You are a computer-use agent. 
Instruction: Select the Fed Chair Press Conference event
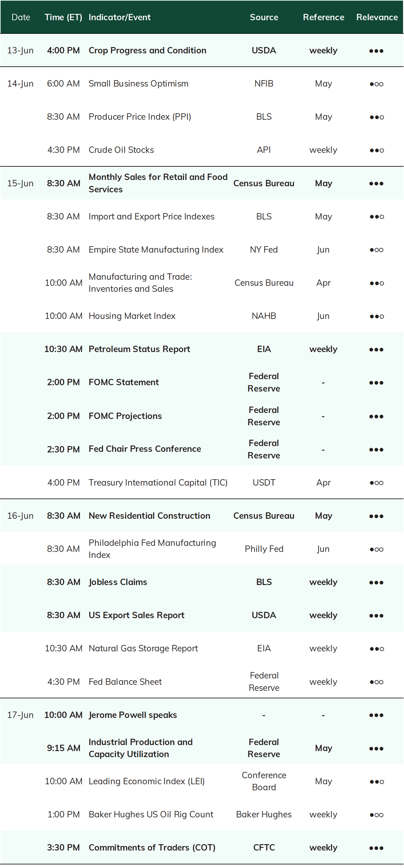(145, 449)
